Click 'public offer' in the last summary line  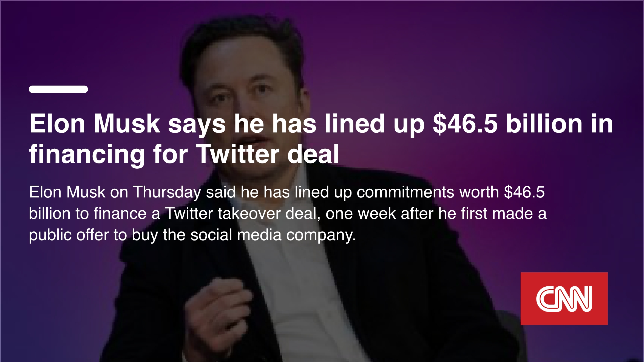coord(69,235)
